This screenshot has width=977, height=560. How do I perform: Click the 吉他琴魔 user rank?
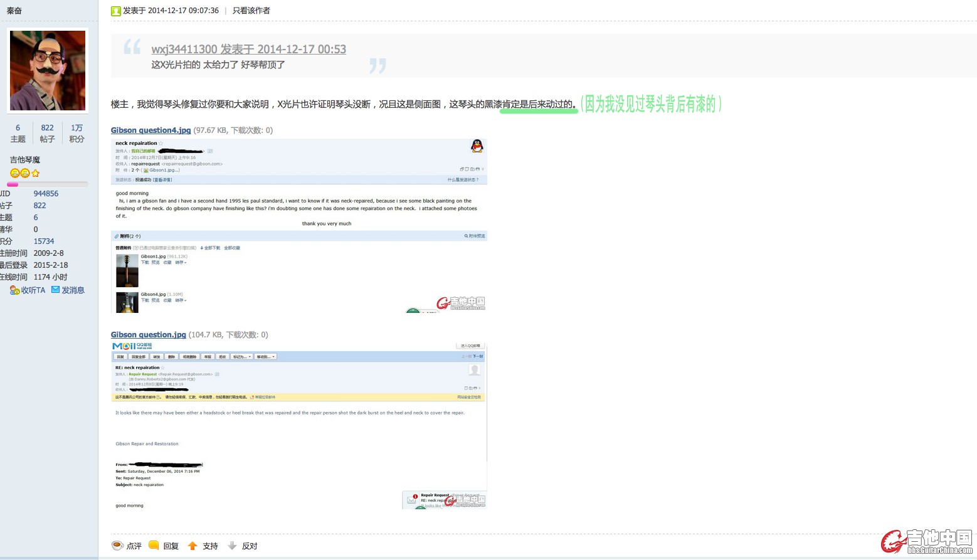(x=25, y=160)
